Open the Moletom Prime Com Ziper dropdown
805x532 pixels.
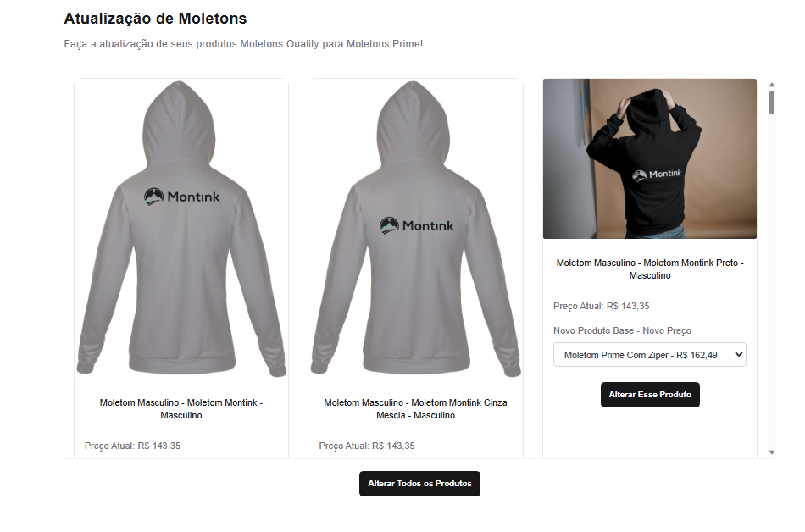[x=649, y=355]
